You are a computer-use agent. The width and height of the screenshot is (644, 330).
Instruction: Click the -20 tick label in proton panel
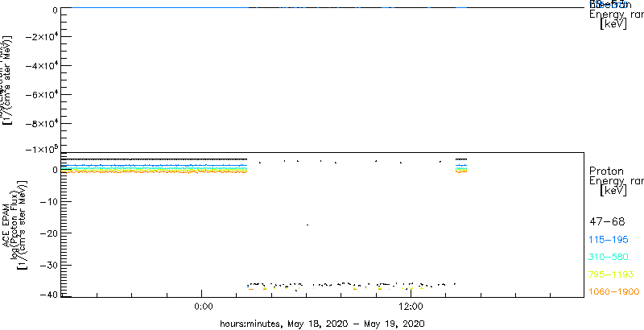click(47, 233)
